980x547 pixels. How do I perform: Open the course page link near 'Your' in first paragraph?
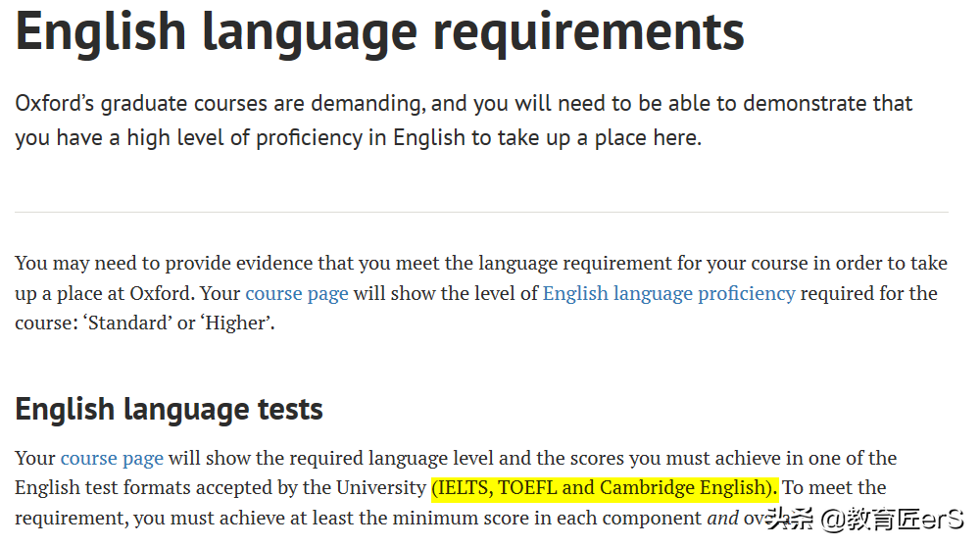click(296, 293)
